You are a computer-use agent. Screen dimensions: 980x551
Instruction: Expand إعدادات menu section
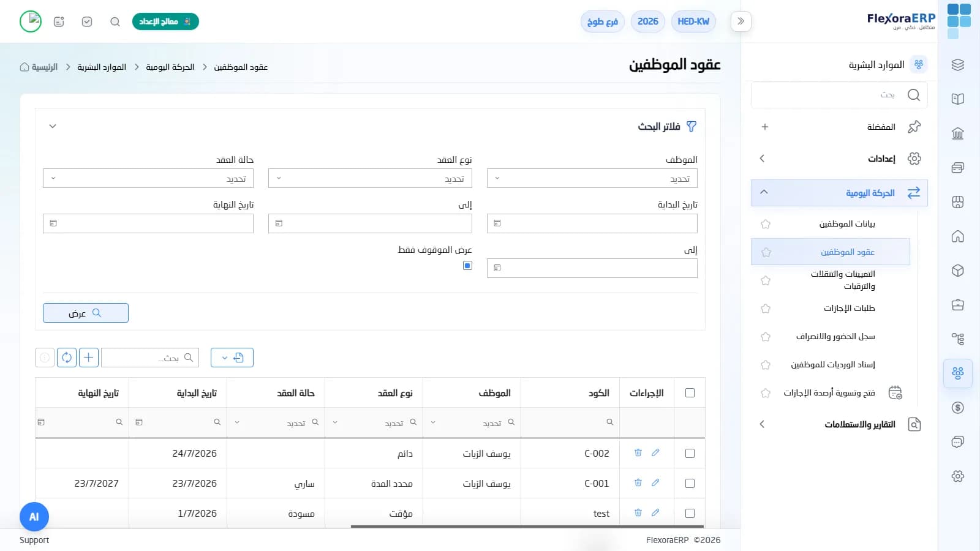pyautogui.click(x=839, y=159)
